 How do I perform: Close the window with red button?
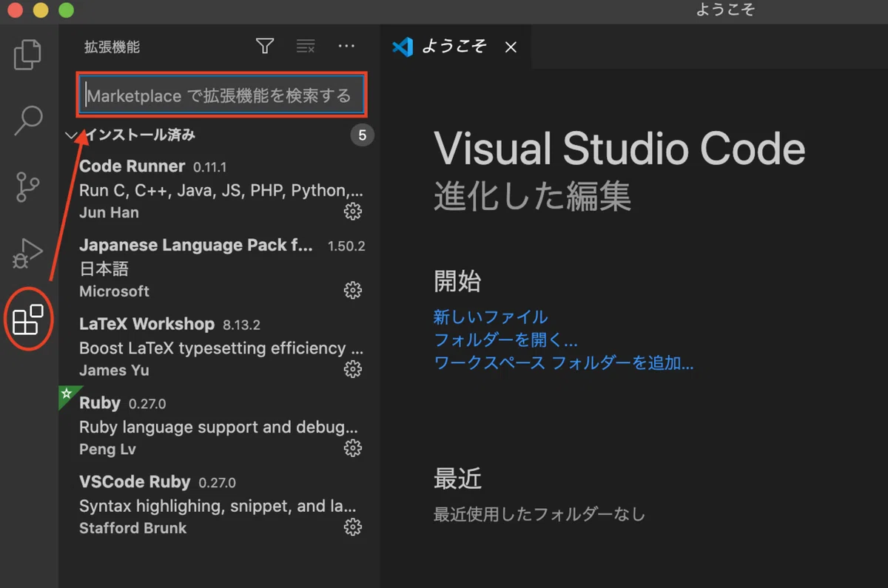click(16, 10)
